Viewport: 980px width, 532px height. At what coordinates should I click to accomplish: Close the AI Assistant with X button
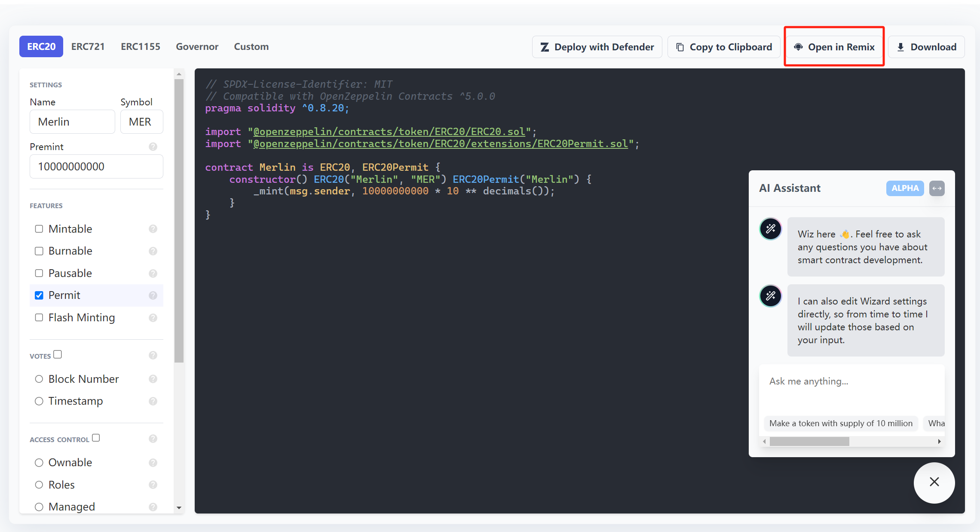(x=934, y=482)
